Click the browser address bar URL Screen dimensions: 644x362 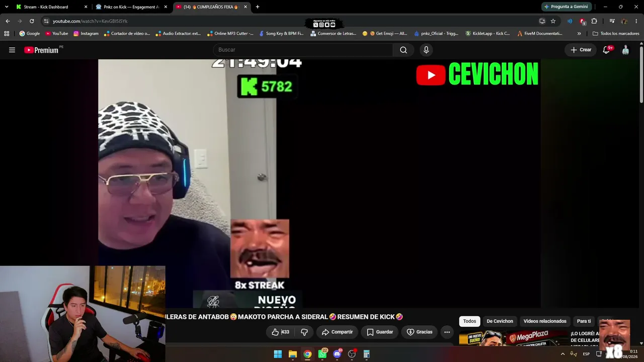click(x=90, y=21)
